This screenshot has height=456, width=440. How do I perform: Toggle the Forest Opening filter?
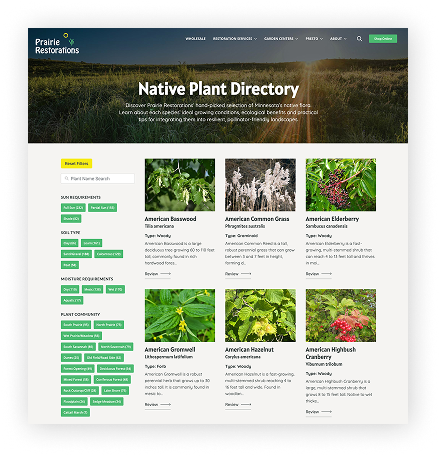[78, 369]
